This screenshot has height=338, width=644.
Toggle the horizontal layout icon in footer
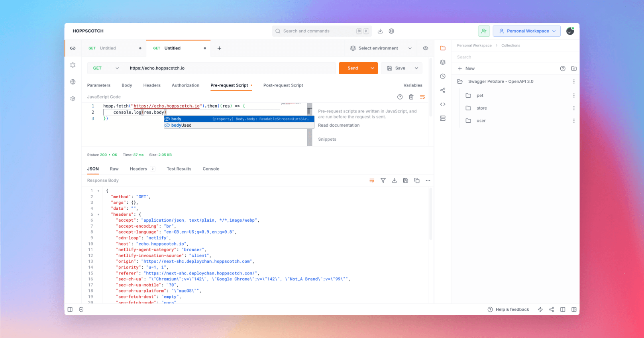563,310
